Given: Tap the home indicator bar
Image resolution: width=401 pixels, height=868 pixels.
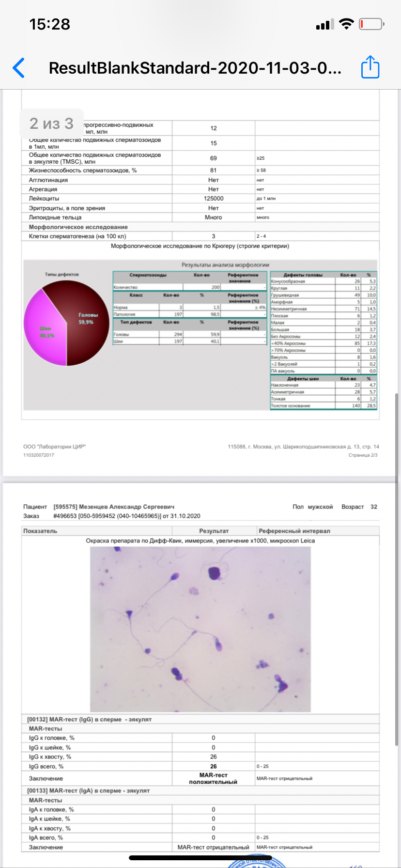Looking at the screenshot, I should (x=200, y=858).
